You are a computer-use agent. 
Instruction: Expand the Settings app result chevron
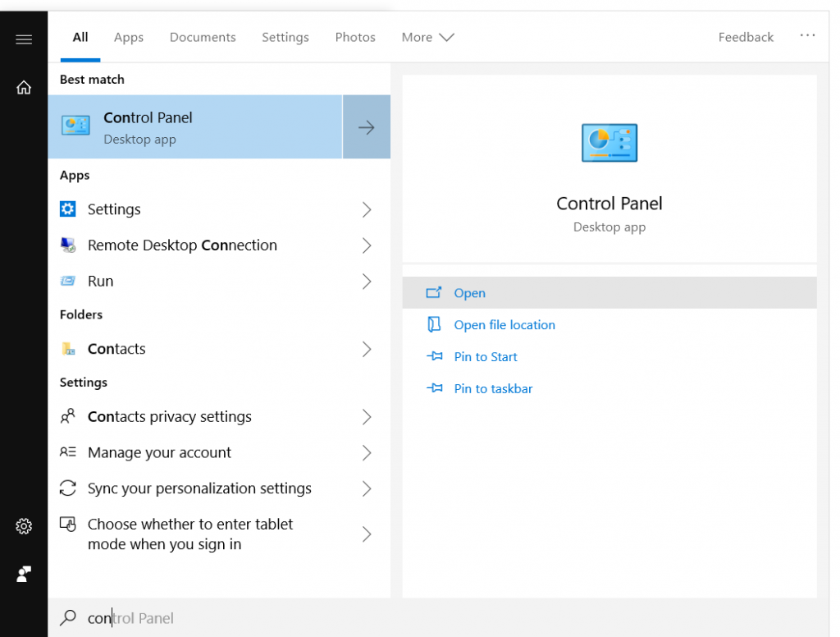click(367, 209)
